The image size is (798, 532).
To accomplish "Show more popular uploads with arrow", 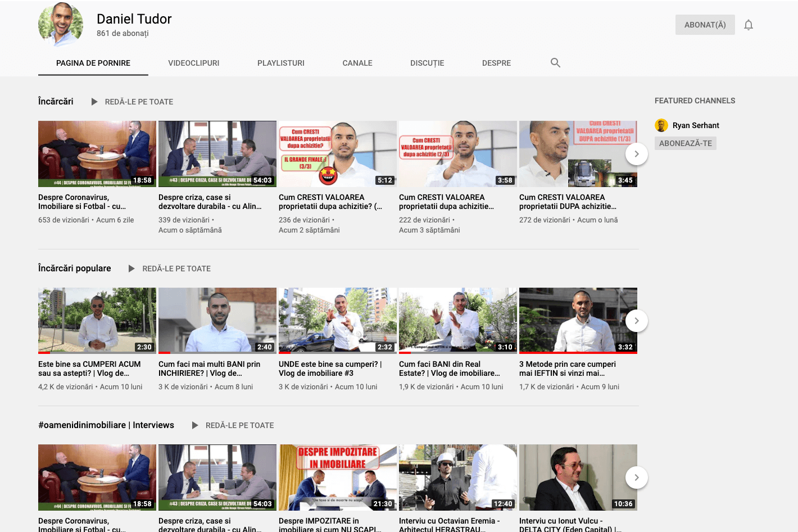I will pos(636,321).
